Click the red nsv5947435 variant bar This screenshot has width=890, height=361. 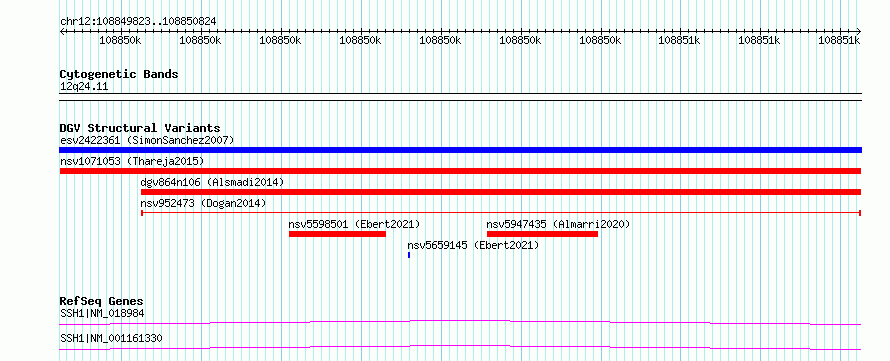542,234
